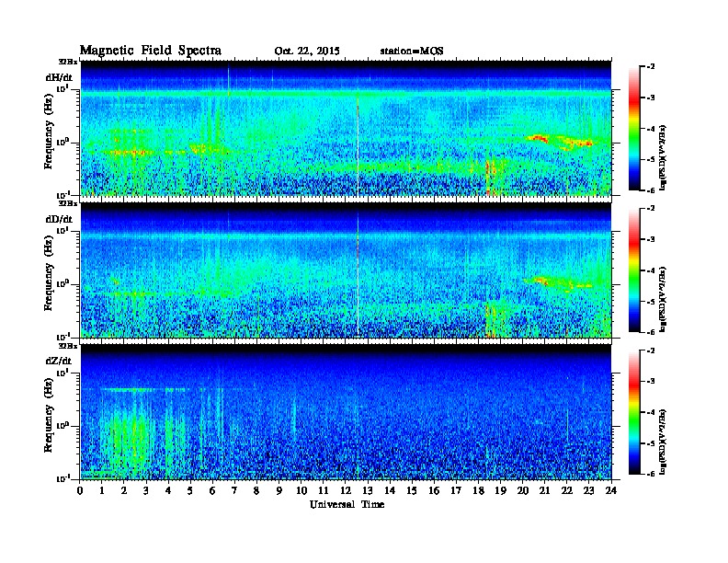Click the 'Magnetic Field Spectra' title

151,51
